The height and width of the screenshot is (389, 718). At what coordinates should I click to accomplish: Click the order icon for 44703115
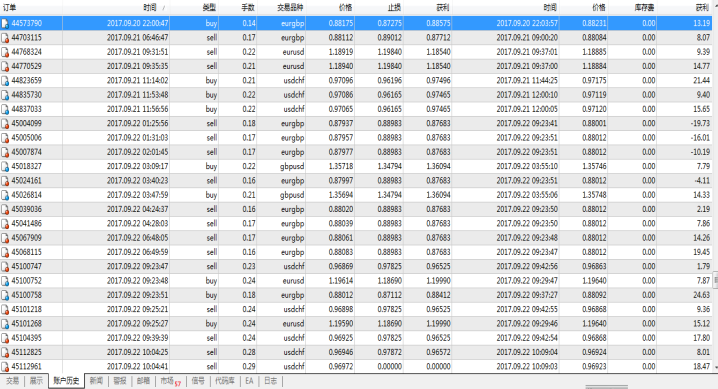click(x=5, y=38)
